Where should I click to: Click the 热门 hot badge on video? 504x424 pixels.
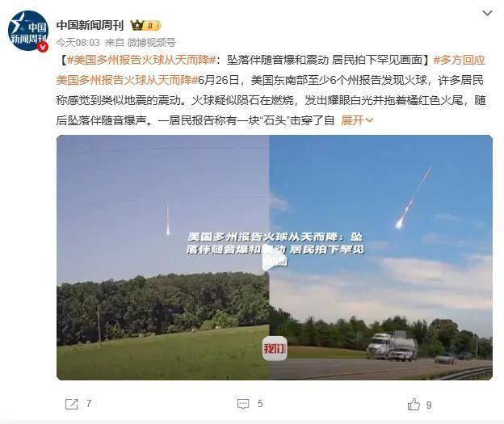pyautogui.click(x=275, y=348)
